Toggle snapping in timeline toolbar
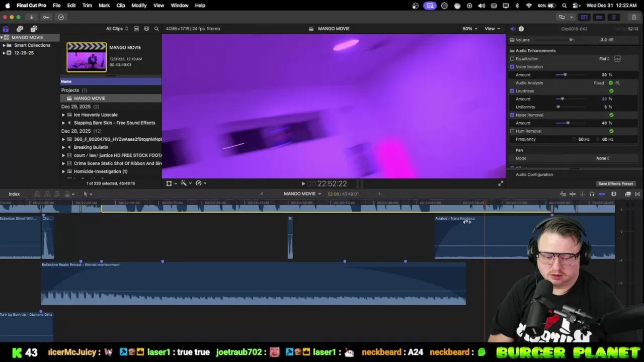This screenshot has height=362, width=644. (x=602, y=194)
